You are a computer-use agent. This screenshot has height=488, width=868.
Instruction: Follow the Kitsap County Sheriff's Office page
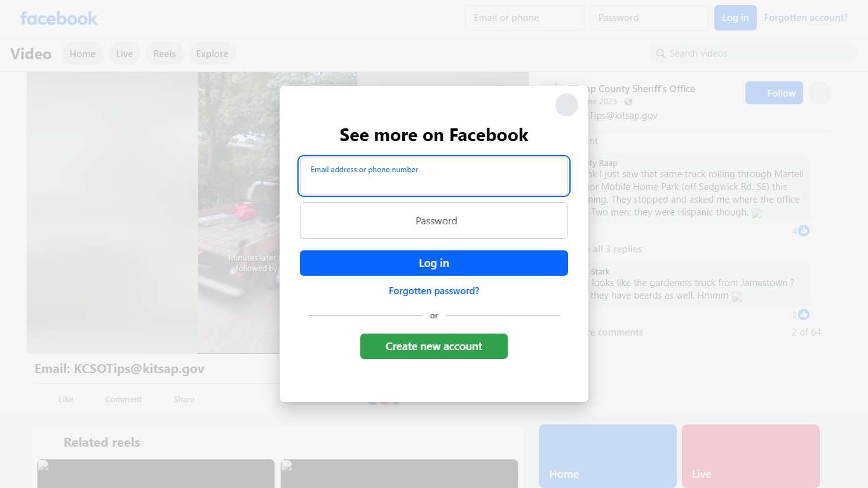[774, 93]
